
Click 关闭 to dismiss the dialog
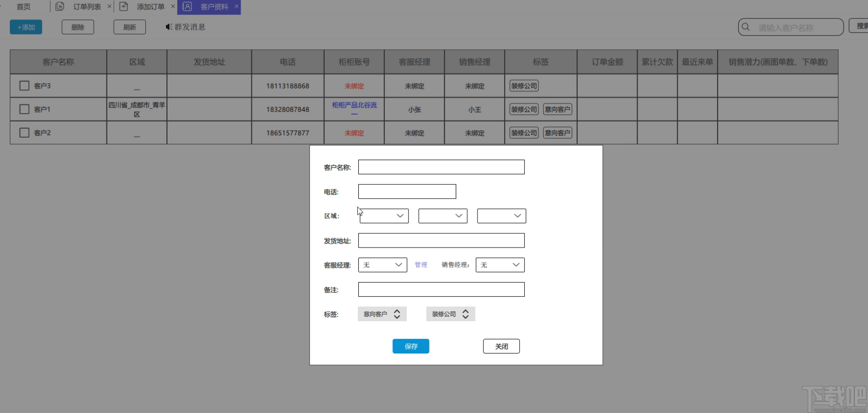click(501, 346)
